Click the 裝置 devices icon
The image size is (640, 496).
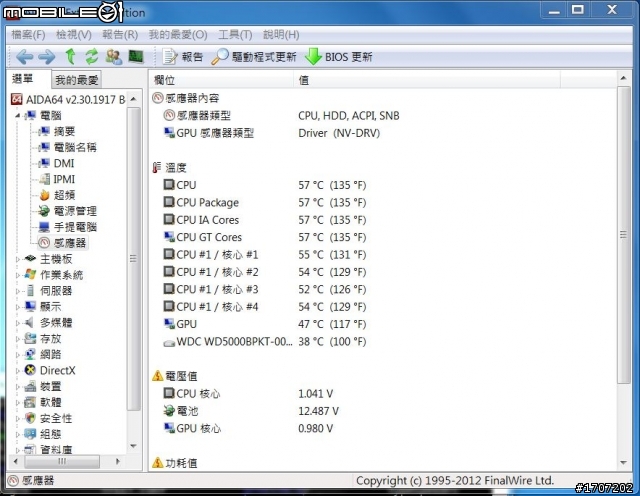click(x=30, y=386)
